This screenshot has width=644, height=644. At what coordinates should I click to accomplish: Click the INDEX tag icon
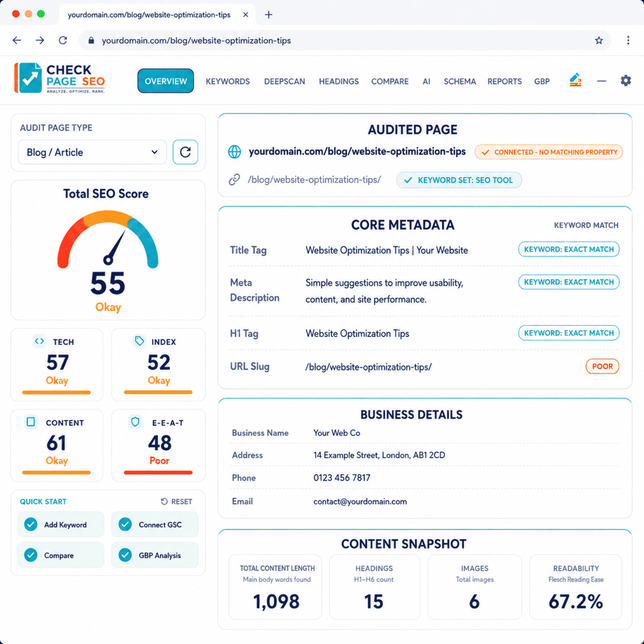[140, 341]
